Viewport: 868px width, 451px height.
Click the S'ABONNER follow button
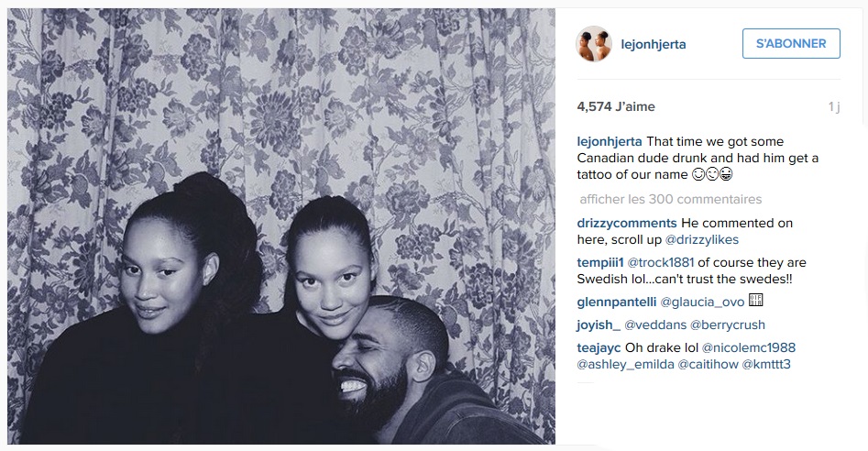[x=791, y=44]
